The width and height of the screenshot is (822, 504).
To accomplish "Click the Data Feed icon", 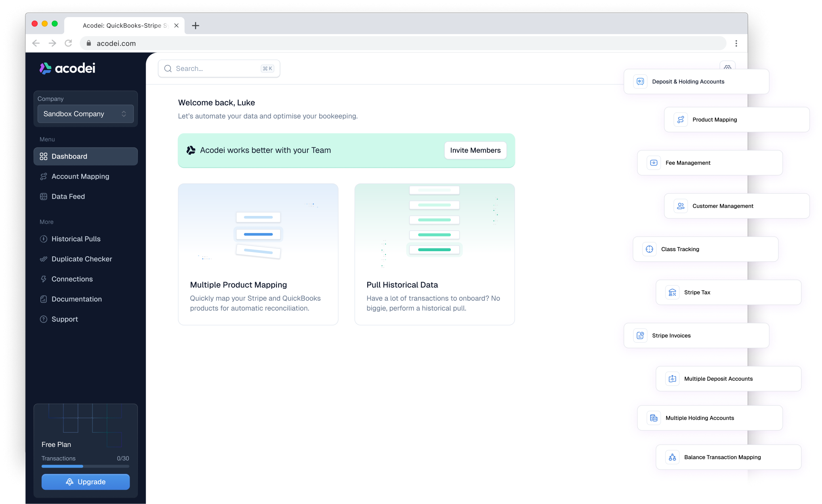I will (x=44, y=196).
